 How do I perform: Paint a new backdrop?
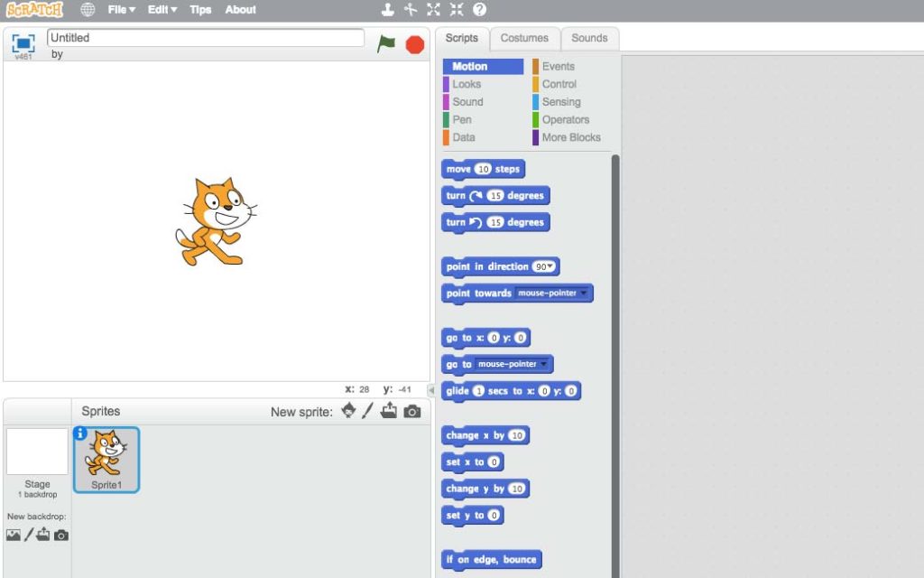coord(28,535)
